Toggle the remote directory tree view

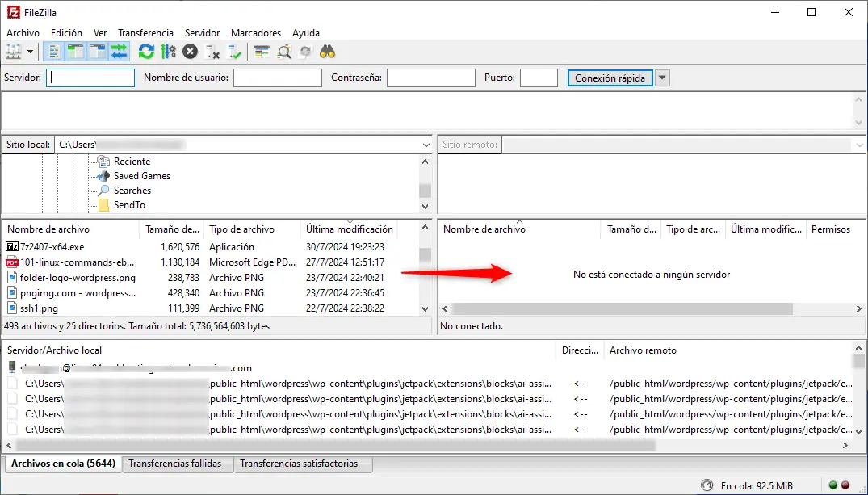[x=98, y=52]
